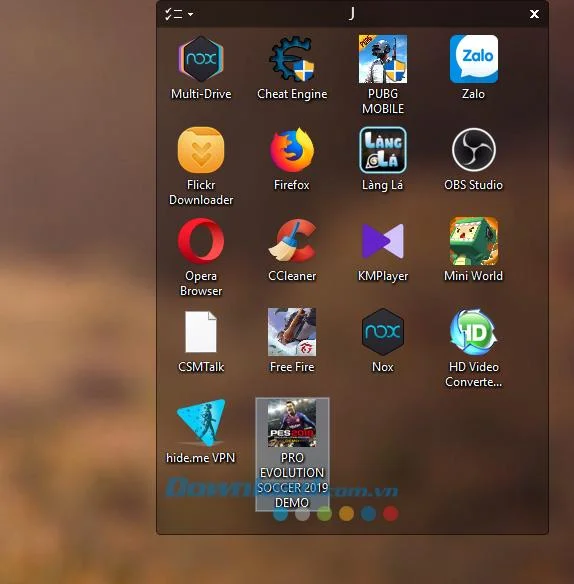
Task: Close the J fence panel
Action: tap(534, 14)
